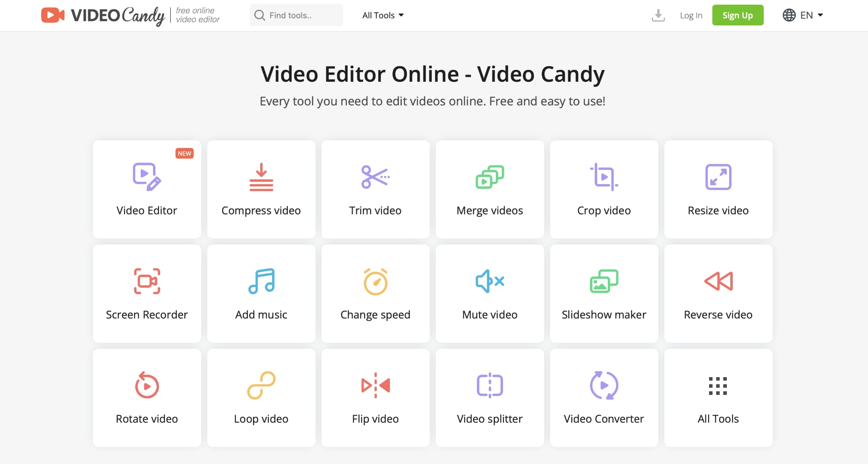The height and width of the screenshot is (464, 868).
Task: Click the 'Screen Recorder' label text
Action: point(147,314)
